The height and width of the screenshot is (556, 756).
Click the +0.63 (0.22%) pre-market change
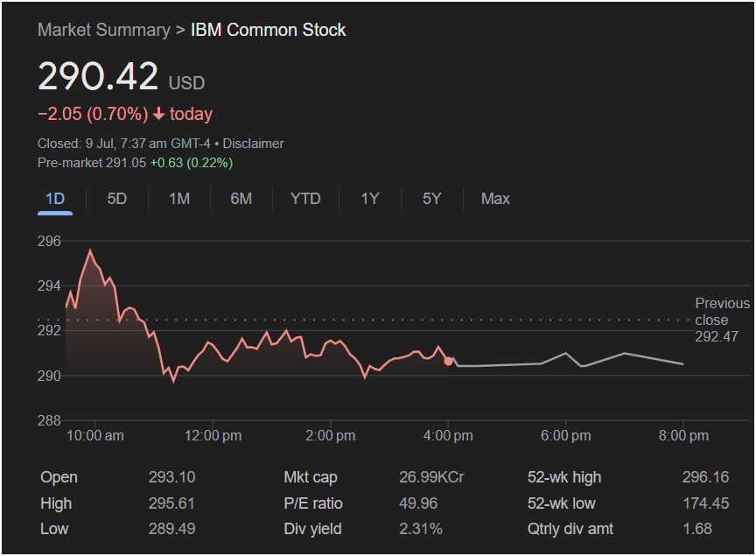[192, 163]
